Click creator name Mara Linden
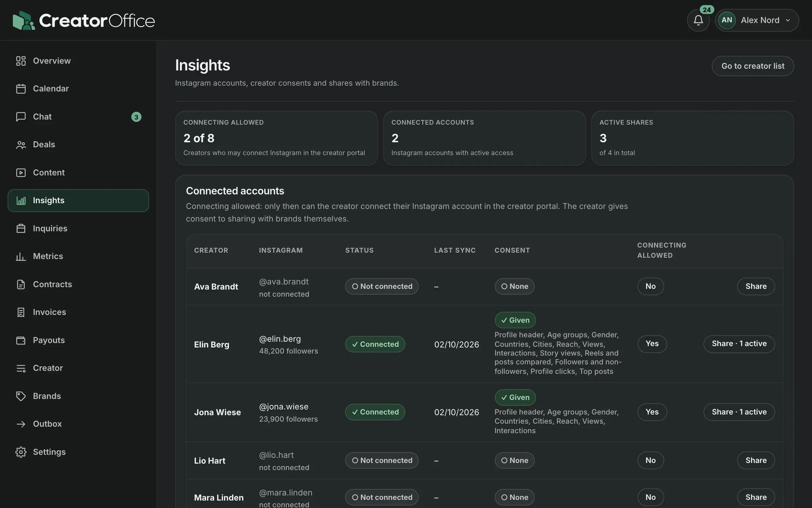Viewport: 812px width, 508px height. click(219, 498)
